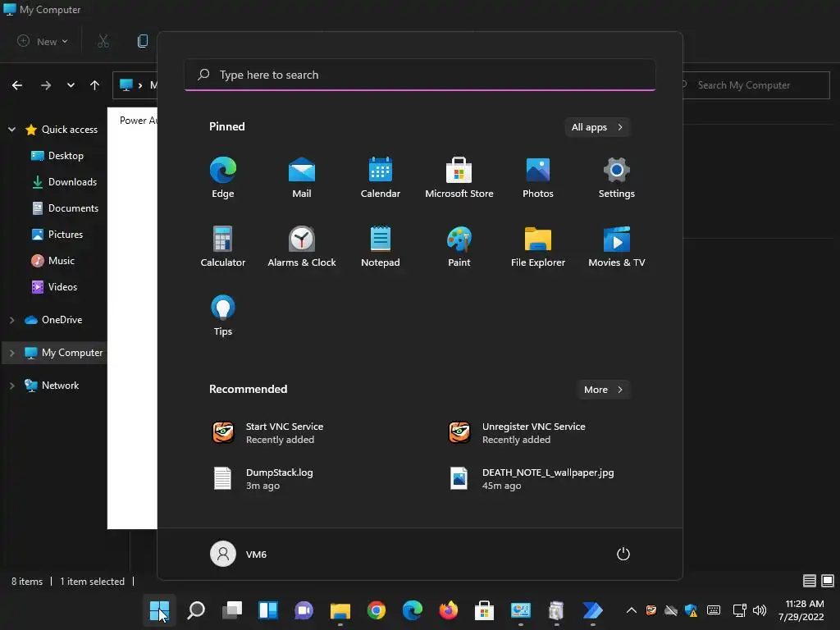
Task: Select Music in Quick access
Action: click(53, 261)
